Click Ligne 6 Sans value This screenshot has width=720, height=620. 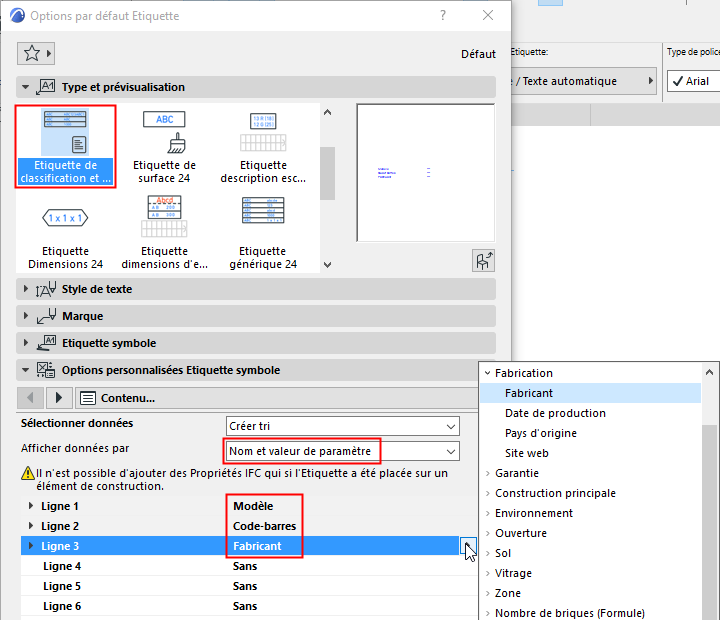[245, 606]
